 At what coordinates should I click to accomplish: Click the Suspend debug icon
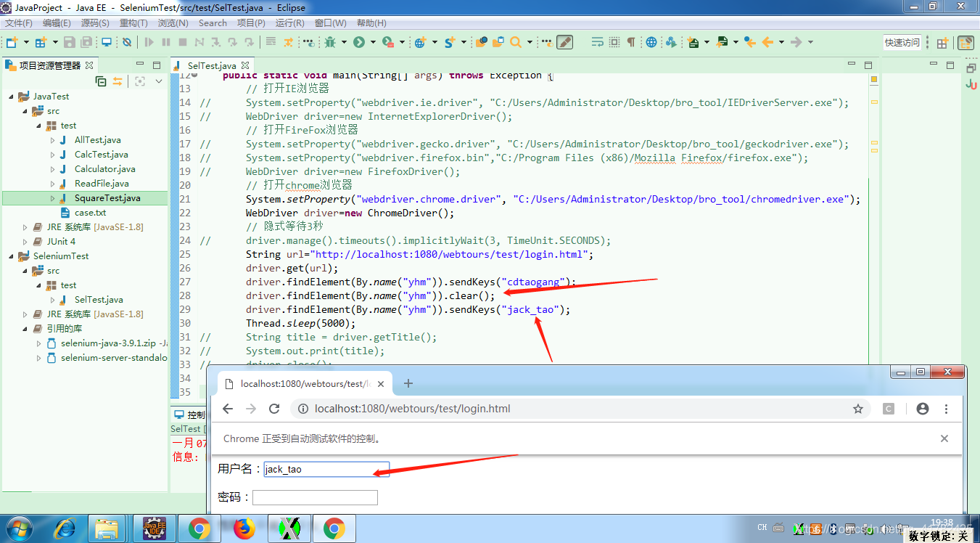pos(166,42)
